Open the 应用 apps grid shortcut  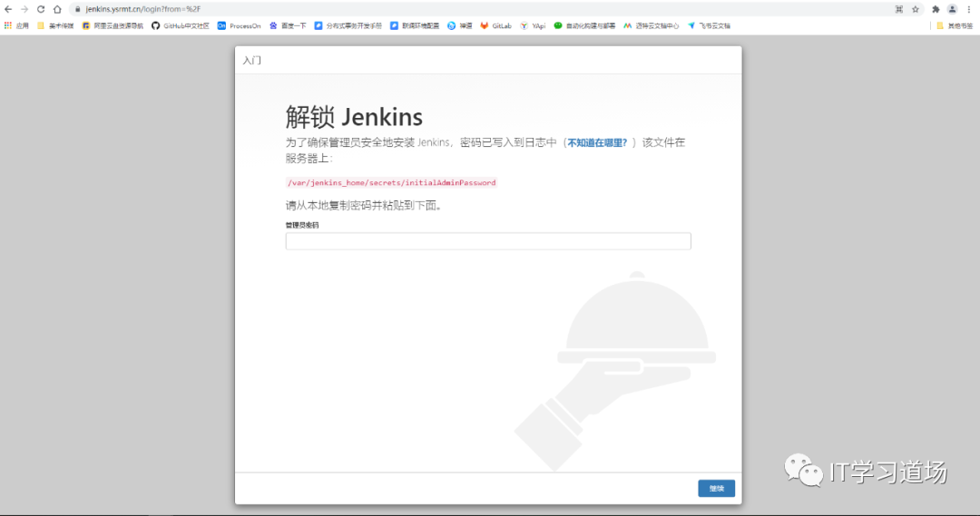17,25
